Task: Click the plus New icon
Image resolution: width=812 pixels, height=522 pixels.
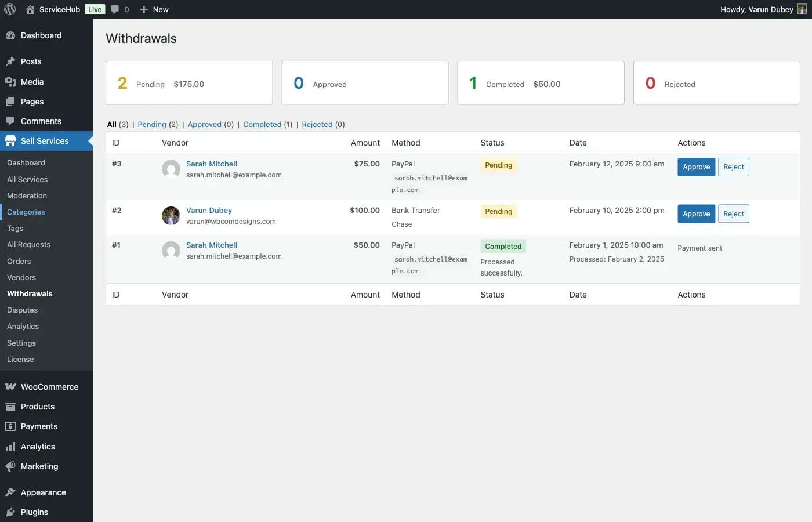Action: pos(144,9)
